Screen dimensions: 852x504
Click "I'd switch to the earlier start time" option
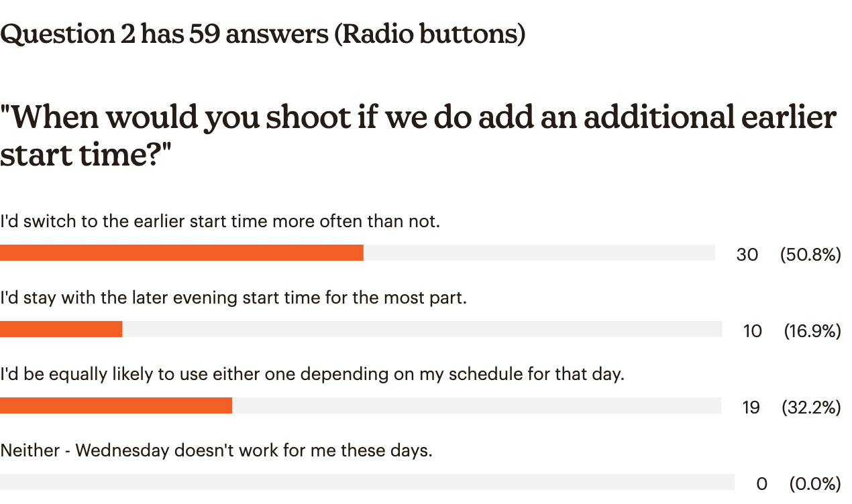pyautogui.click(x=220, y=221)
